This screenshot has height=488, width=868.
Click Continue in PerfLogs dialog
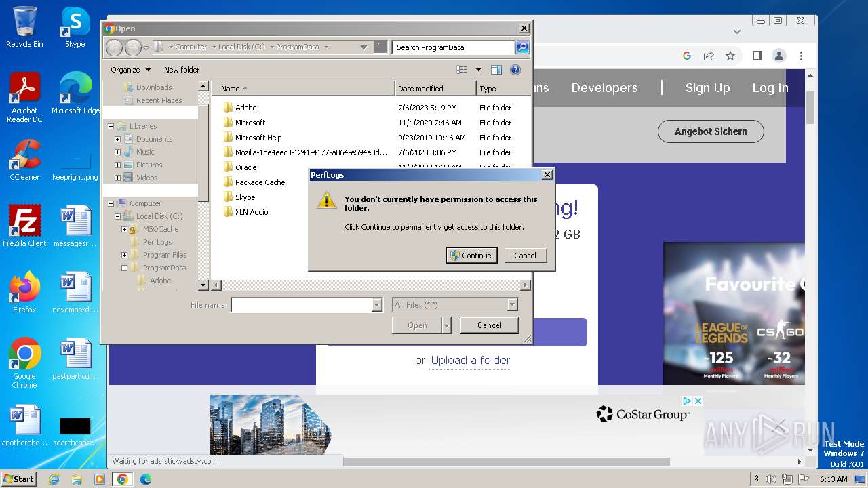471,256
